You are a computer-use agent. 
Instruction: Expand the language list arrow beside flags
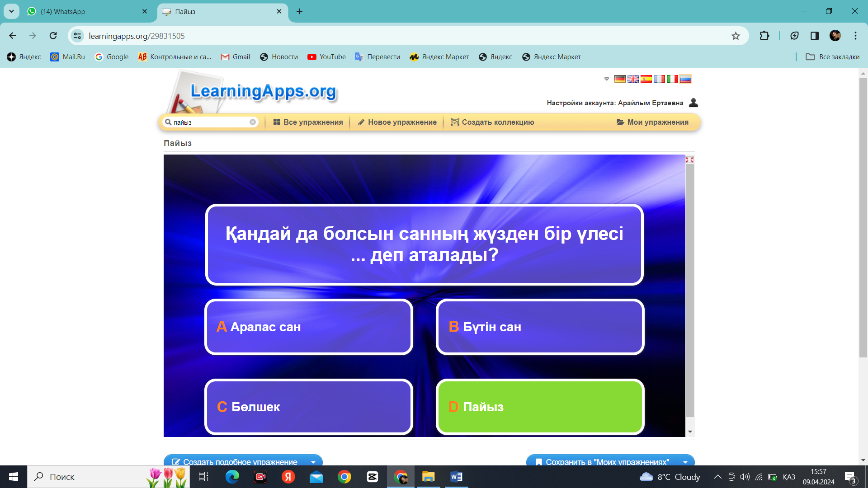tap(607, 79)
